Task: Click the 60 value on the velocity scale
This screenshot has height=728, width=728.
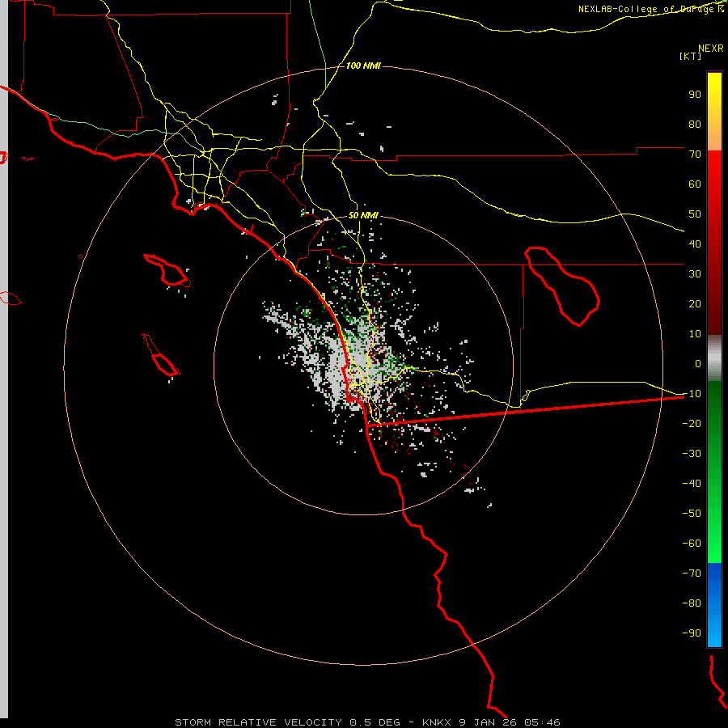Action: [695, 184]
